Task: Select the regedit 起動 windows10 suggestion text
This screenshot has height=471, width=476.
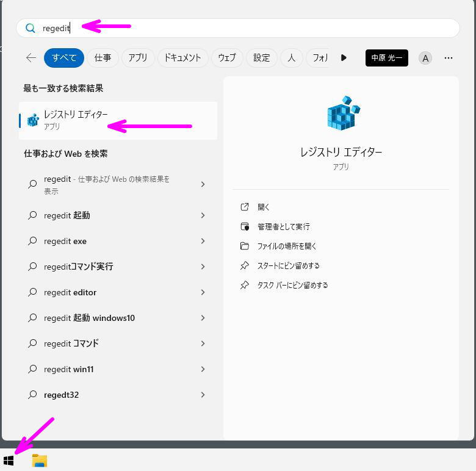Action: pos(89,318)
